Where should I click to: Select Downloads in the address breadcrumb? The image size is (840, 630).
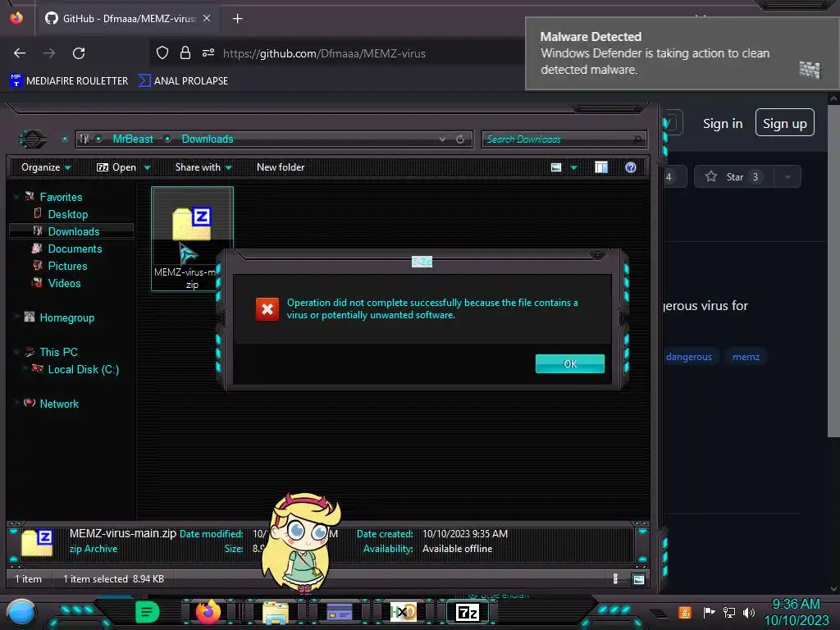click(x=208, y=139)
